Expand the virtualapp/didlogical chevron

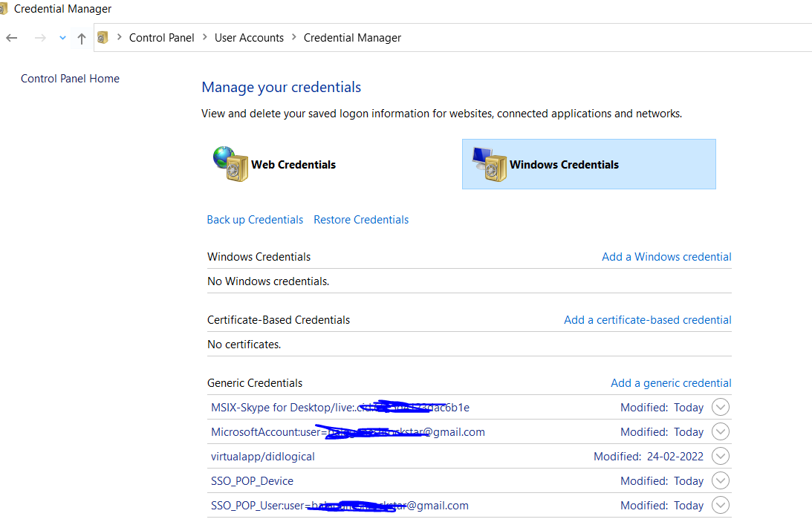[721, 457]
